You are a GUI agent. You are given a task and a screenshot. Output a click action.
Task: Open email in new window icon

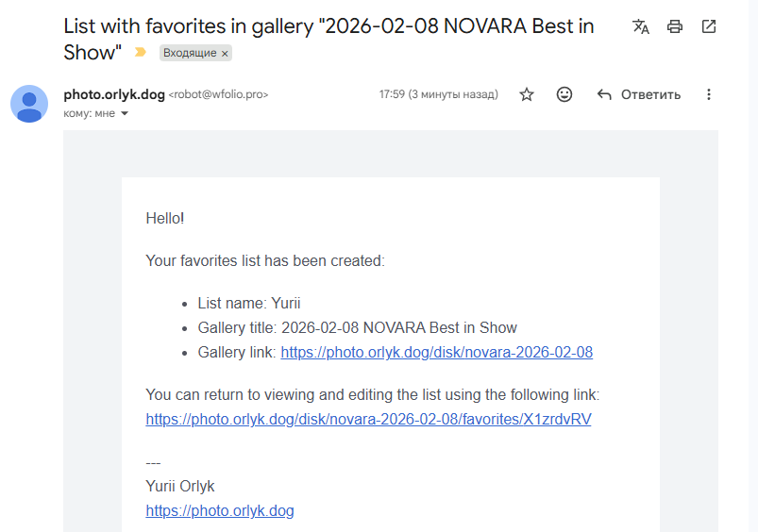tap(709, 26)
